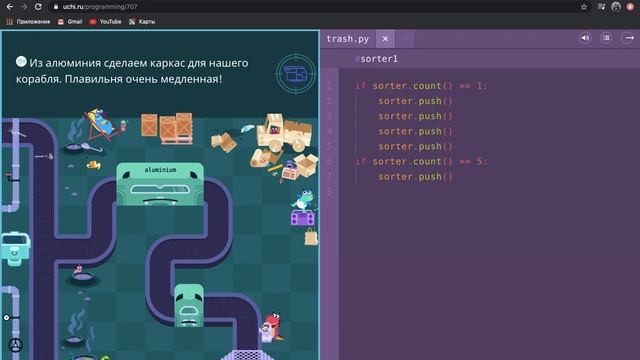The image size is (640, 360).
Task: Reload the uchi.ru page
Action: [38, 7]
